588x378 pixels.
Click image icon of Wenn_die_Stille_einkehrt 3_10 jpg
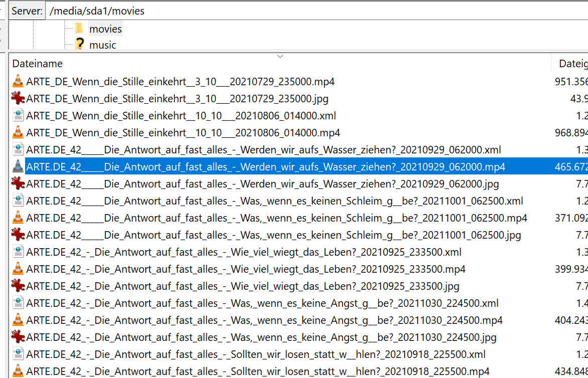point(18,98)
